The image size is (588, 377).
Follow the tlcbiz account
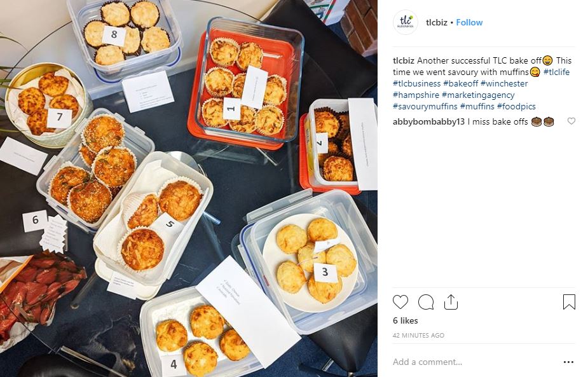point(469,22)
